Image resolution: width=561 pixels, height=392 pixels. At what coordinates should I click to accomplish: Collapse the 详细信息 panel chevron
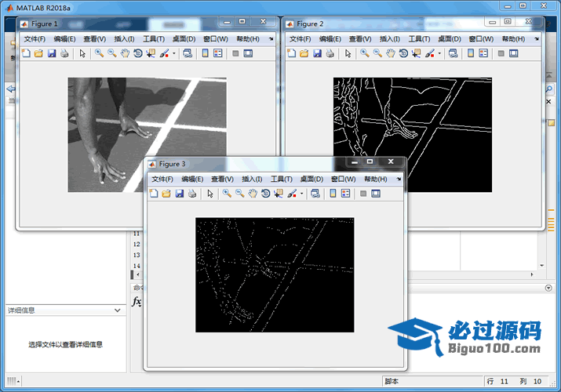pos(118,310)
